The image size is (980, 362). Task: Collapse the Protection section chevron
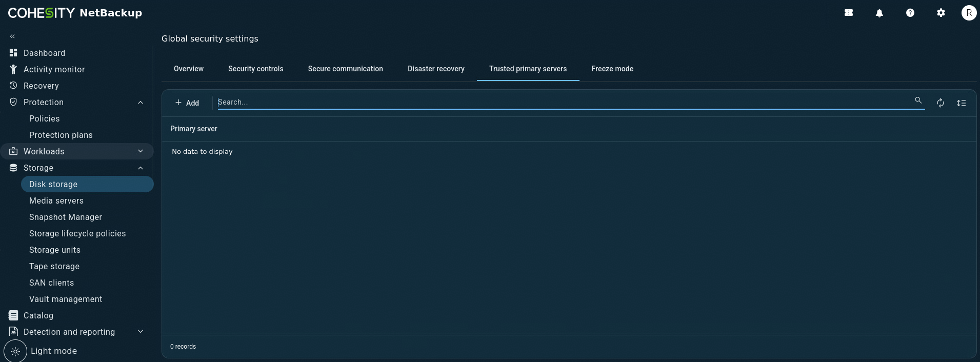pyautogui.click(x=141, y=102)
